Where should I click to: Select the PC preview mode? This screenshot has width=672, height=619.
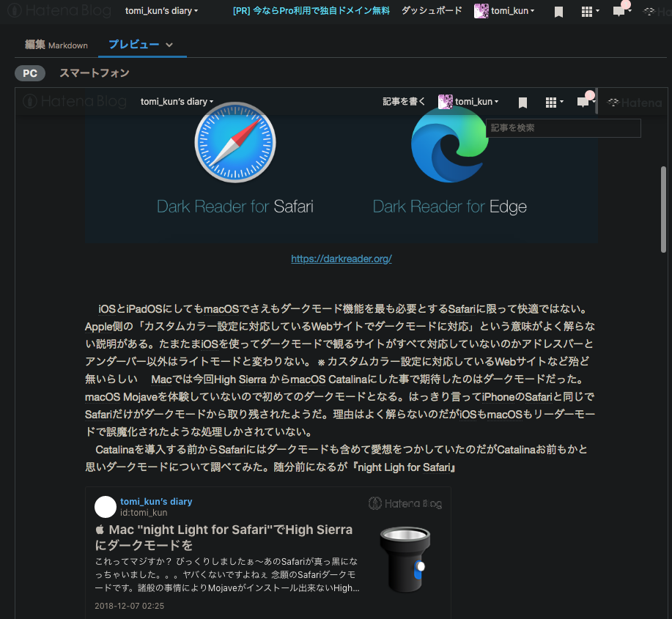30,73
